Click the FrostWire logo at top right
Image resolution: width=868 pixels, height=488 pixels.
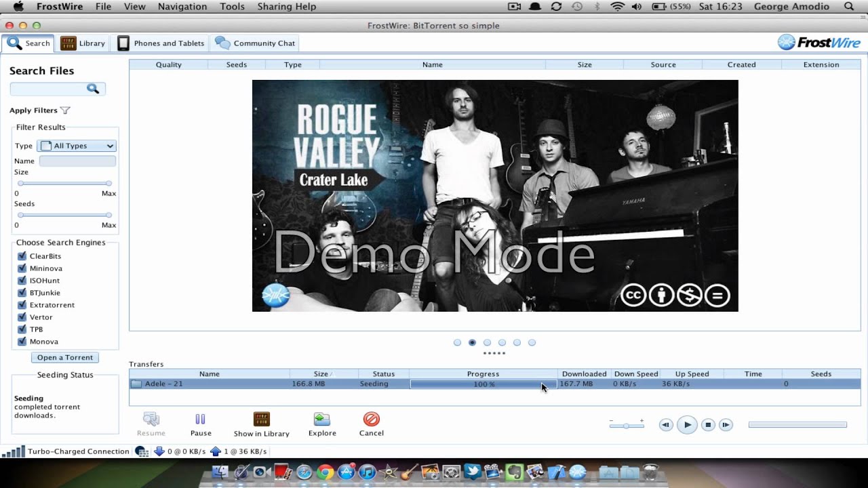click(x=818, y=43)
